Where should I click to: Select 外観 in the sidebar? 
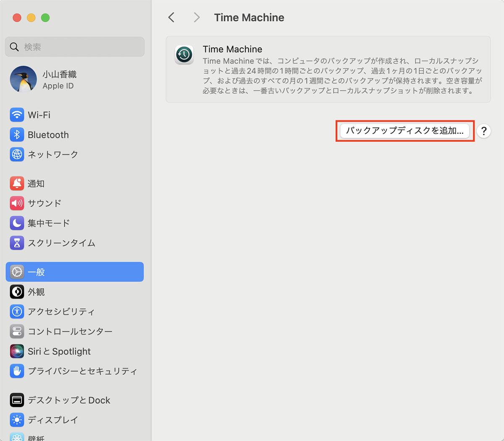tap(75, 292)
